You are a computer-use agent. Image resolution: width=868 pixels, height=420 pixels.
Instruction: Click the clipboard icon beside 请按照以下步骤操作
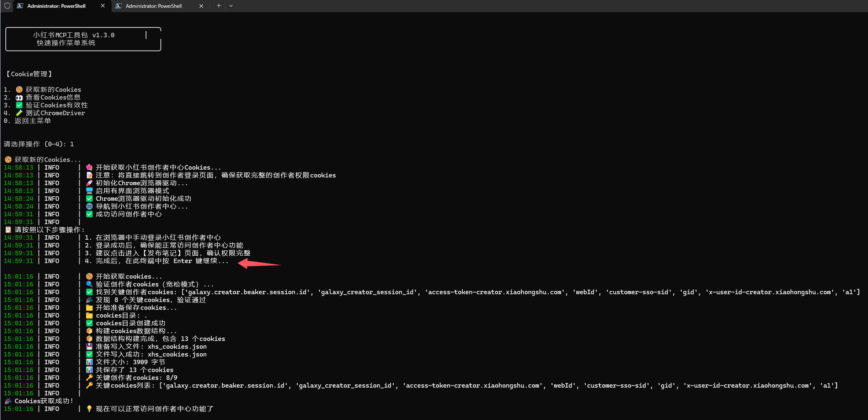(x=8, y=229)
